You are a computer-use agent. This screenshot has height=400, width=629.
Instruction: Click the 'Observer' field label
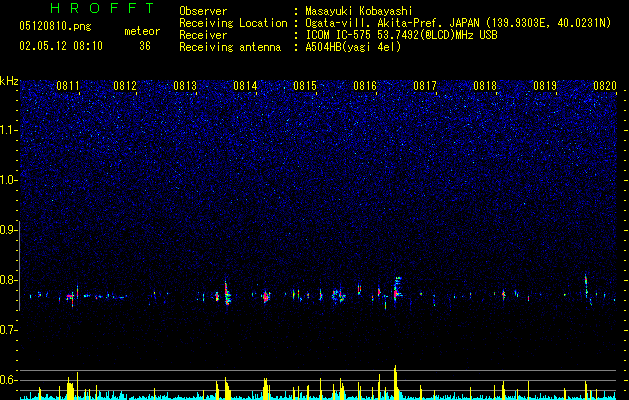[x=203, y=11]
